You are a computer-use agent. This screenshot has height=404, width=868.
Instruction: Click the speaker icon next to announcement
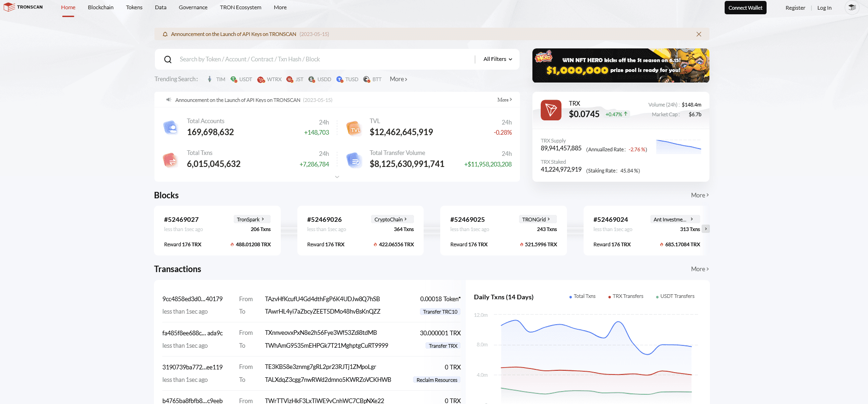click(169, 100)
